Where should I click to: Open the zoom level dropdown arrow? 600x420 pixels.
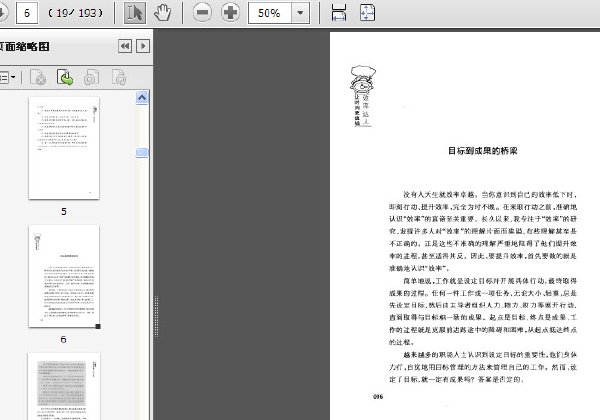click(x=300, y=13)
